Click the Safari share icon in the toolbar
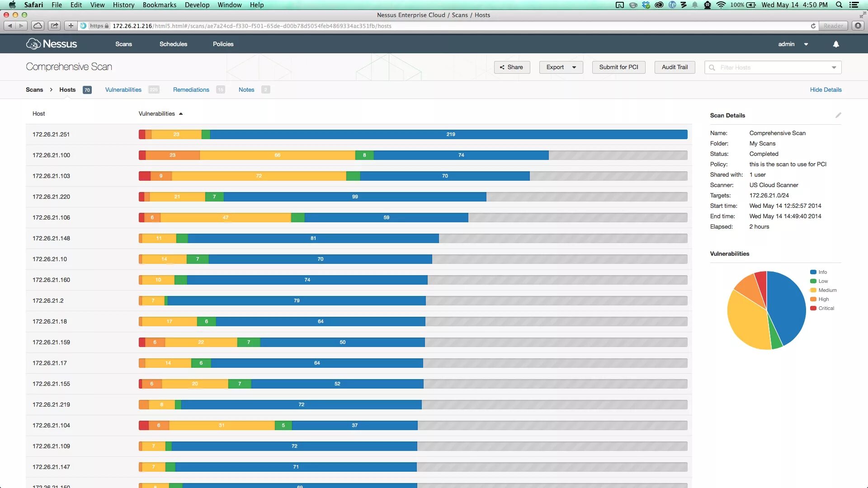 click(x=54, y=26)
